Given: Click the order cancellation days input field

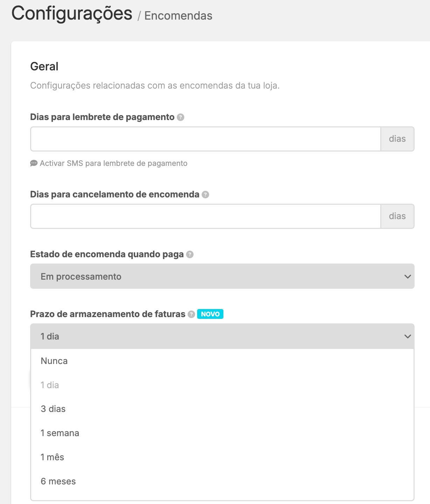Looking at the screenshot, I should (x=205, y=216).
